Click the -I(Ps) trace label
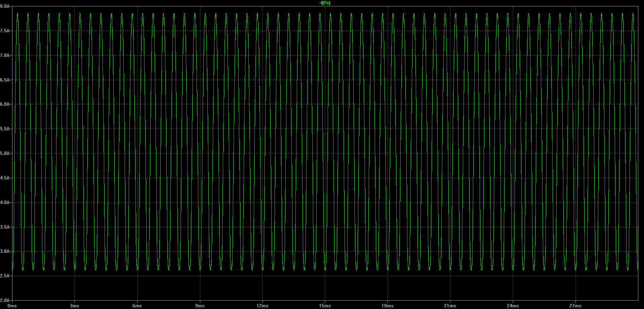 click(325, 3)
